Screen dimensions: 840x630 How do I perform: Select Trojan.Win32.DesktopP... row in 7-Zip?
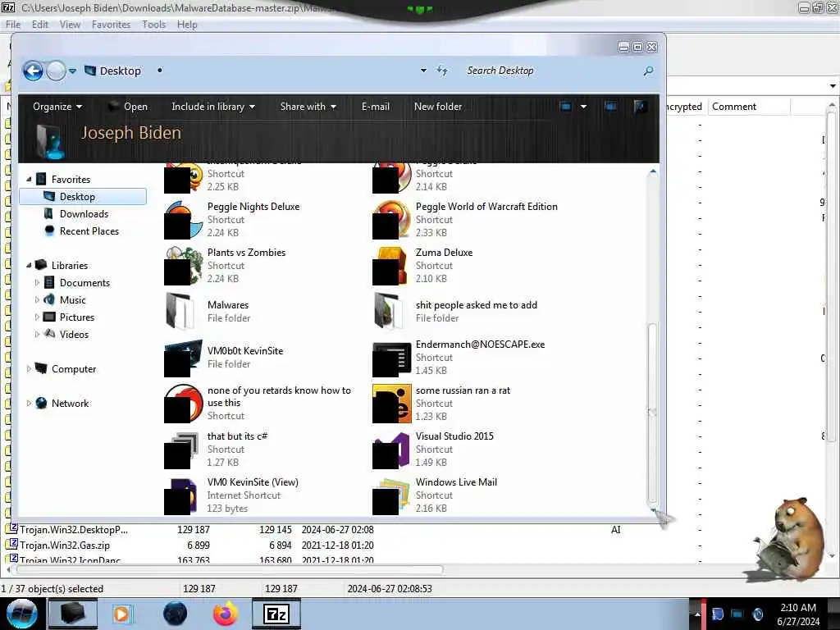[74, 530]
